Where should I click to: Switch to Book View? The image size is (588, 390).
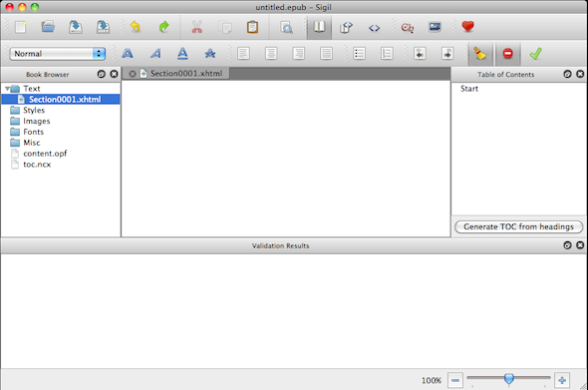(x=319, y=27)
